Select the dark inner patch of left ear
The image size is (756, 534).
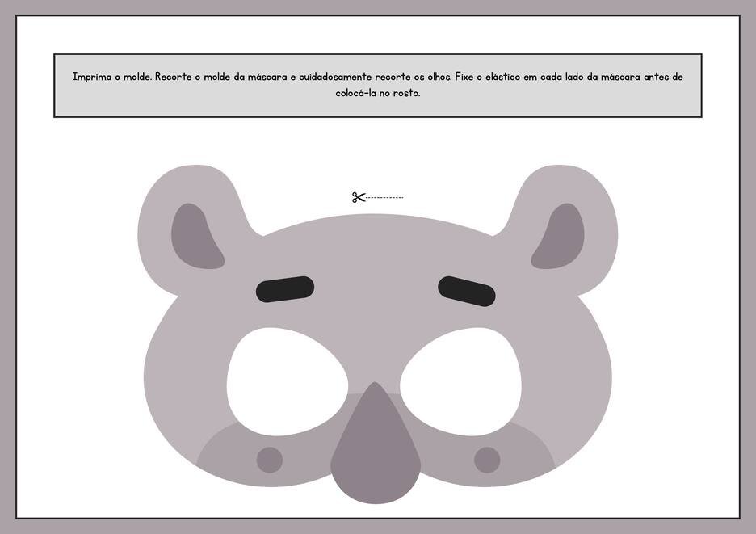click(195, 239)
